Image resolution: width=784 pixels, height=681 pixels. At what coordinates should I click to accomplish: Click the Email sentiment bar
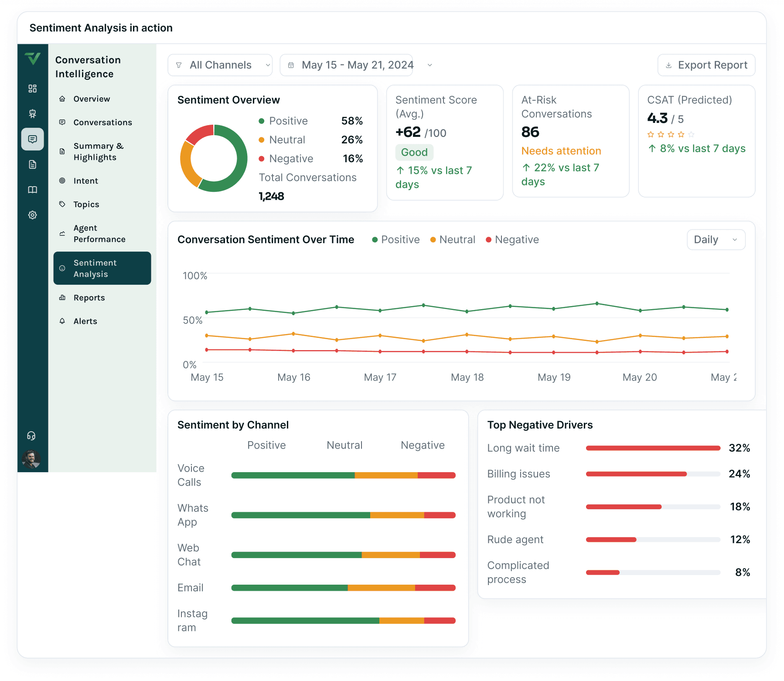pyautogui.click(x=343, y=588)
